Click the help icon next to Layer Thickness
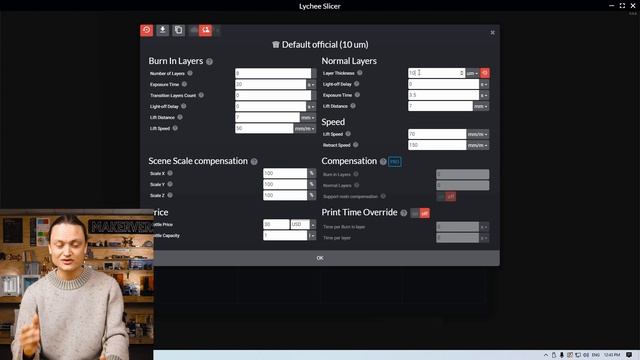640x360 pixels. 360,73
